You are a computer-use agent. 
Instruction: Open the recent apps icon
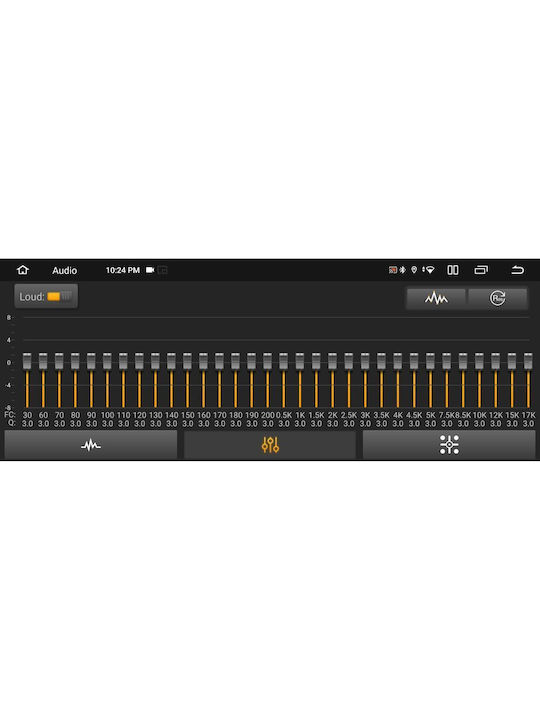pyautogui.click(x=481, y=270)
